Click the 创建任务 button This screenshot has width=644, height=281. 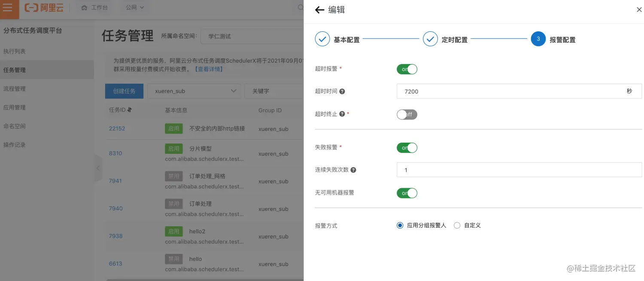pyautogui.click(x=124, y=91)
